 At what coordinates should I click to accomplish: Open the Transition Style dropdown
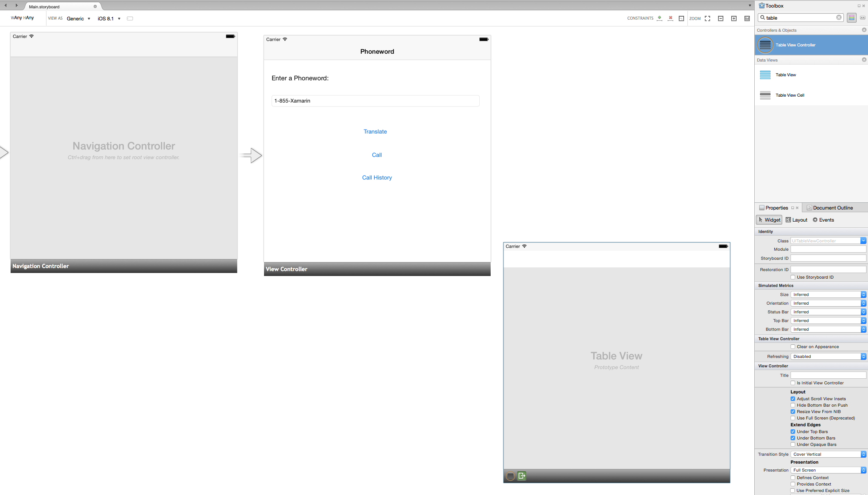[x=828, y=454]
